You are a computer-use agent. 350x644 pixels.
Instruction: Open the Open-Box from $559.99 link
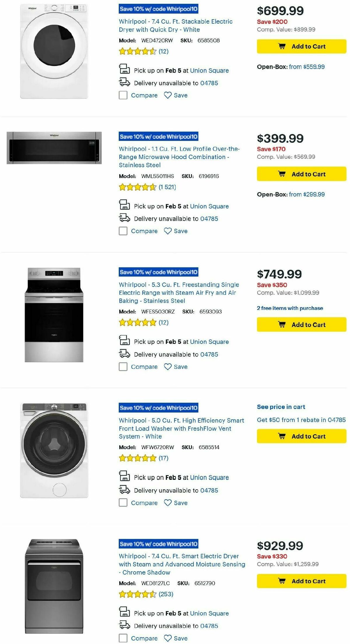[306, 66]
